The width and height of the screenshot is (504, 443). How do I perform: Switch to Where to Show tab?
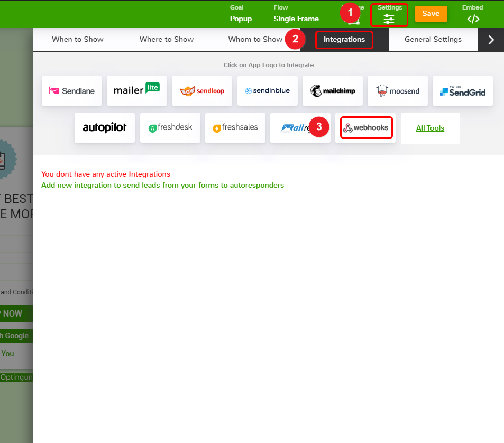(x=167, y=39)
